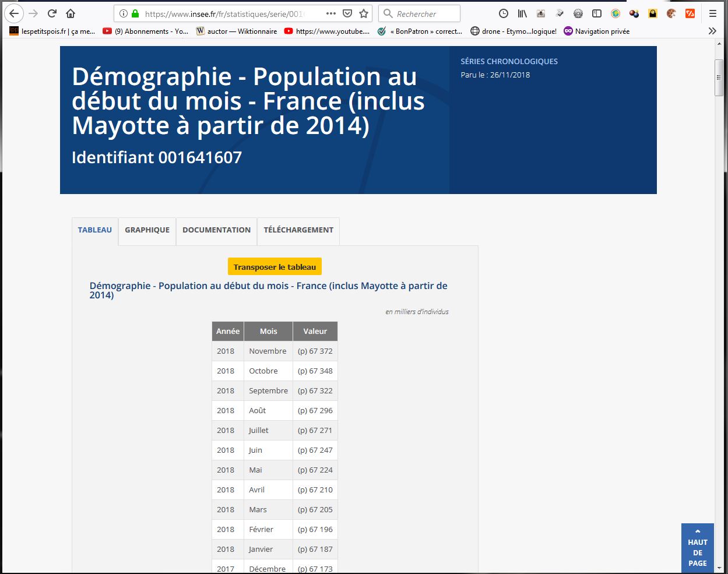Click the HAUT DE PAGE button
Image resolution: width=728 pixels, height=574 pixels.
click(697, 548)
